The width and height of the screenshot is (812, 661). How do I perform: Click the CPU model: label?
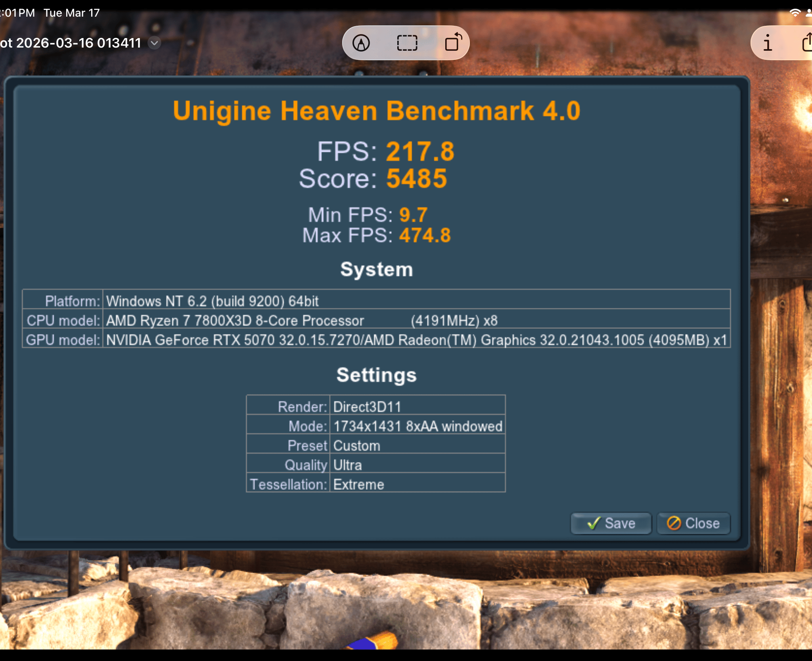click(63, 321)
